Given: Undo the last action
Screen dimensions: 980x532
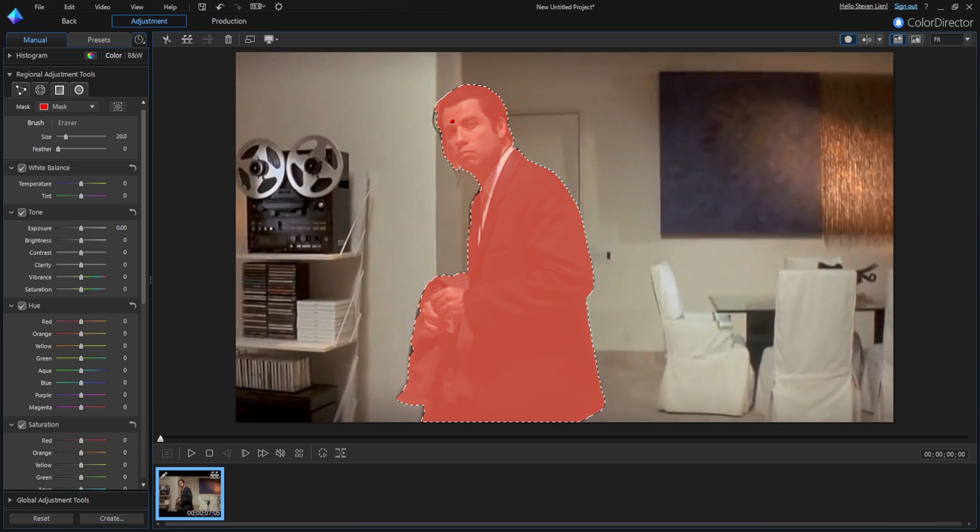Looking at the screenshot, I should coord(220,7).
